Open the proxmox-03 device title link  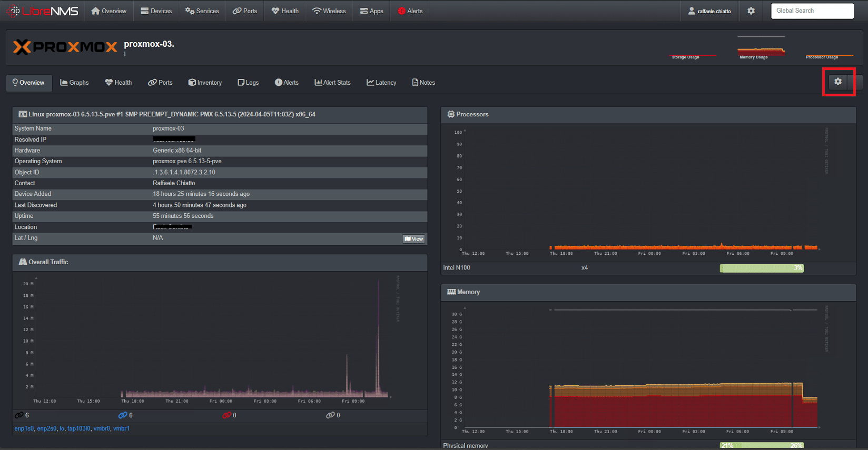click(149, 44)
